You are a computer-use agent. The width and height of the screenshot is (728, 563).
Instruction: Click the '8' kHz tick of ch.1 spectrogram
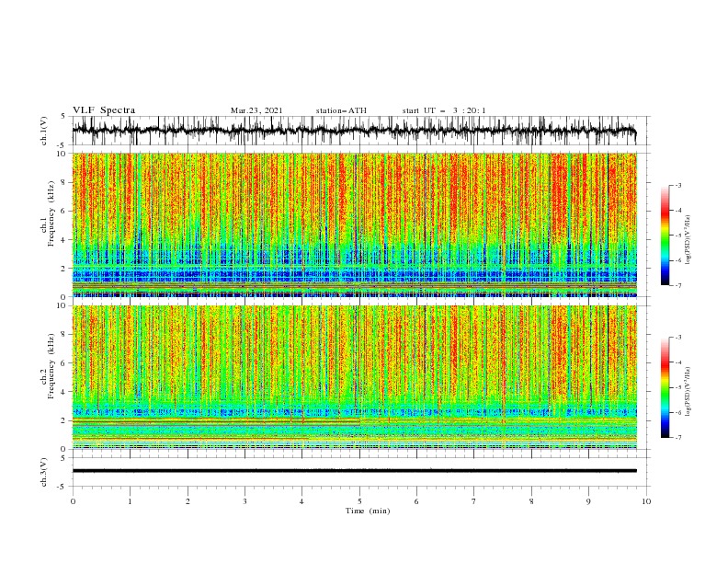tap(63, 182)
